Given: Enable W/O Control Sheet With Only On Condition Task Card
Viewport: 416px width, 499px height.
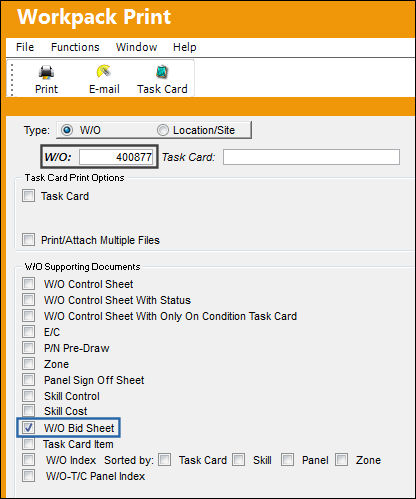Looking at the screenshot, I should tap(28, 316).
